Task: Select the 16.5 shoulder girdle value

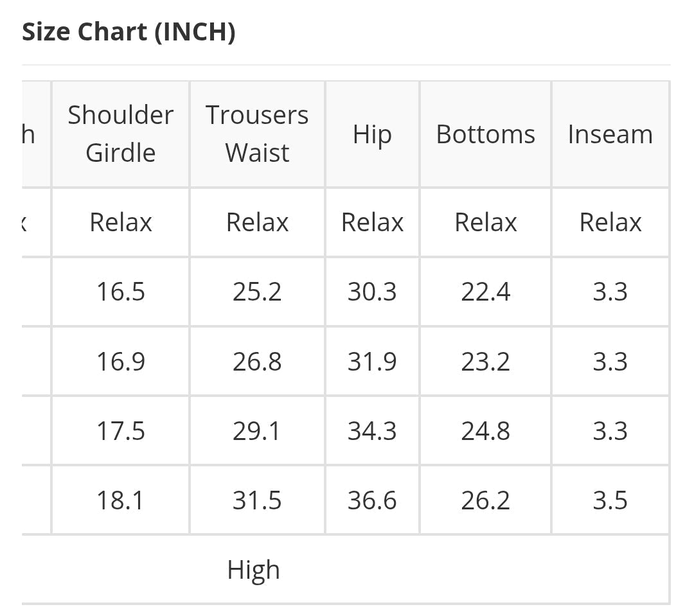Action: tap(121, 292)
